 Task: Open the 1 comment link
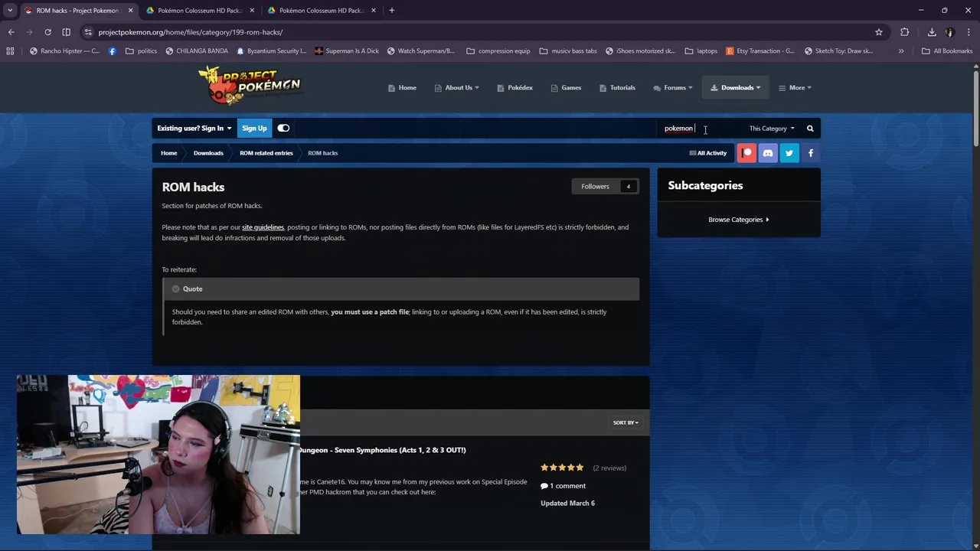pos(563,486)
